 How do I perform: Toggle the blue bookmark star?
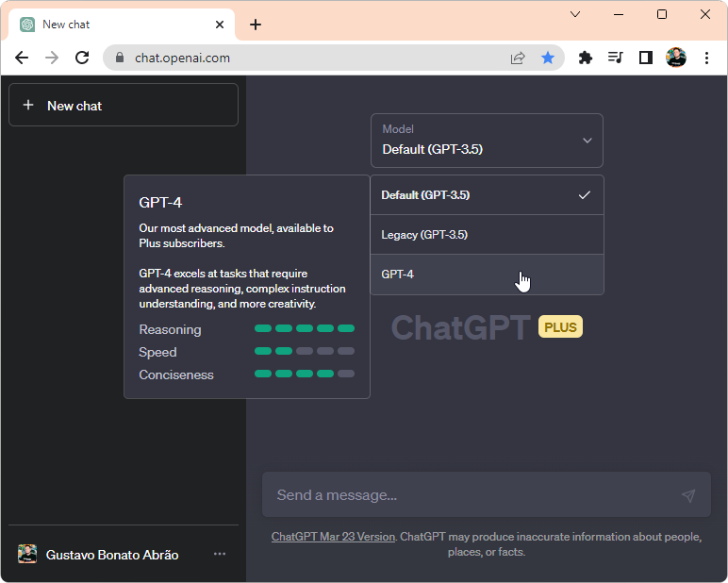pos(548,58)
